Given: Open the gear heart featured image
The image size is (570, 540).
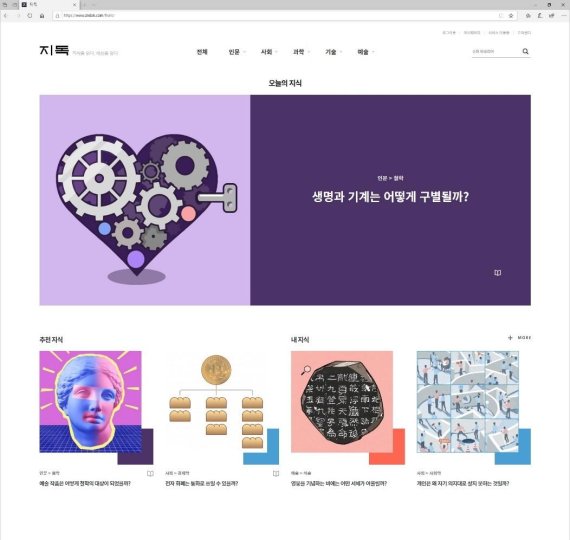Looking at the screenshot, I should pos(145,200).
